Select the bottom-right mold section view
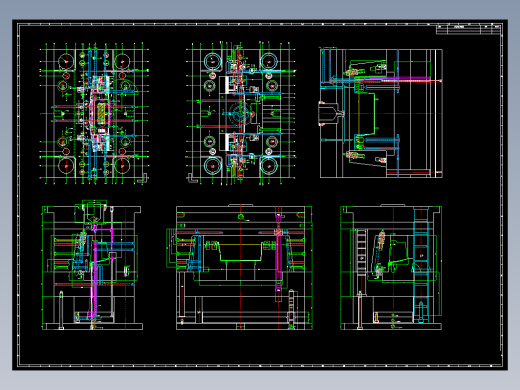Screen dimensions: 520x390 391,267
